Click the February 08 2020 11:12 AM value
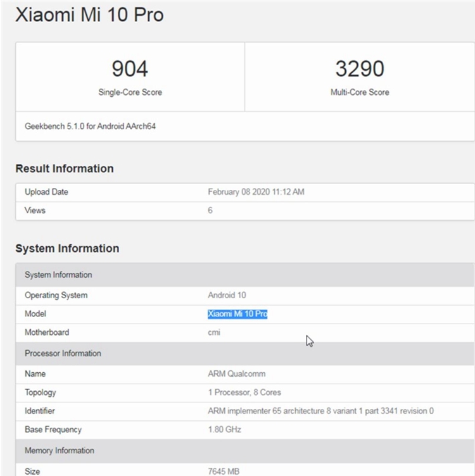 point(256,192)
